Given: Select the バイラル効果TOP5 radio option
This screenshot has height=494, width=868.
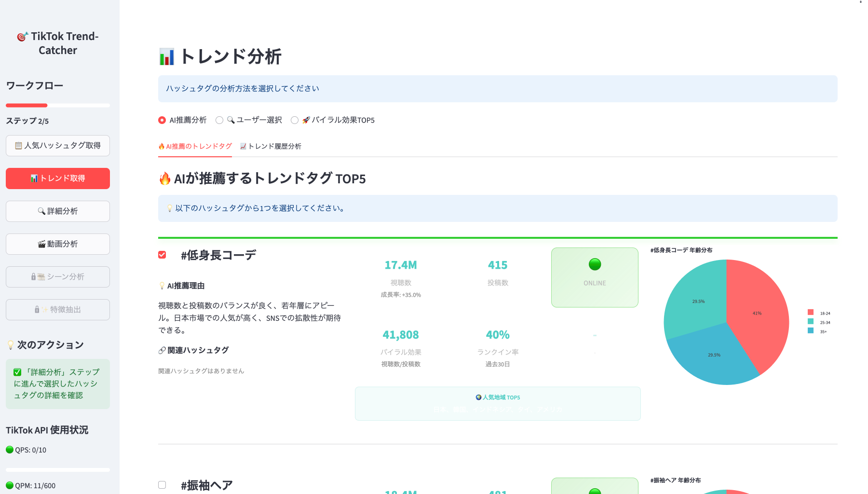Looking at the screenshot, I should click(295, 120).
